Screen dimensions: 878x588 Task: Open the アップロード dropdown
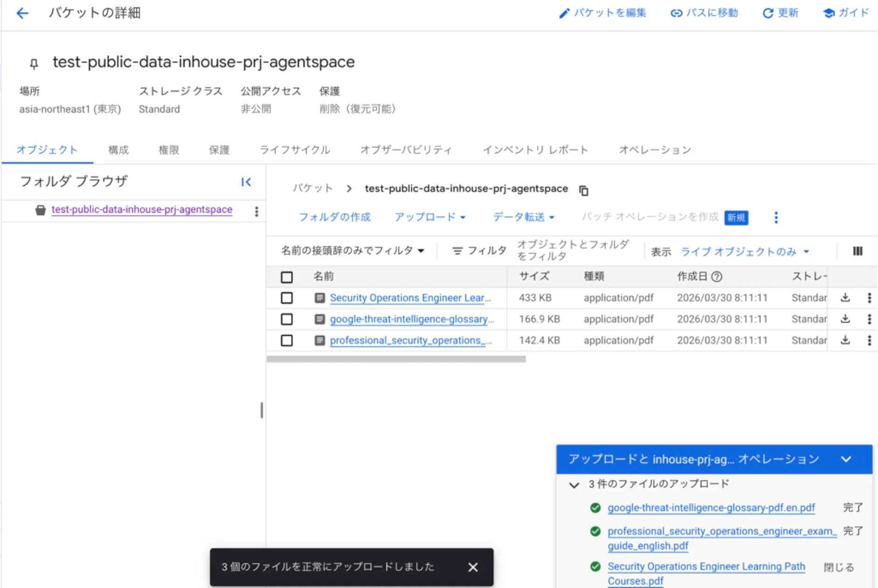coord(429,217)
